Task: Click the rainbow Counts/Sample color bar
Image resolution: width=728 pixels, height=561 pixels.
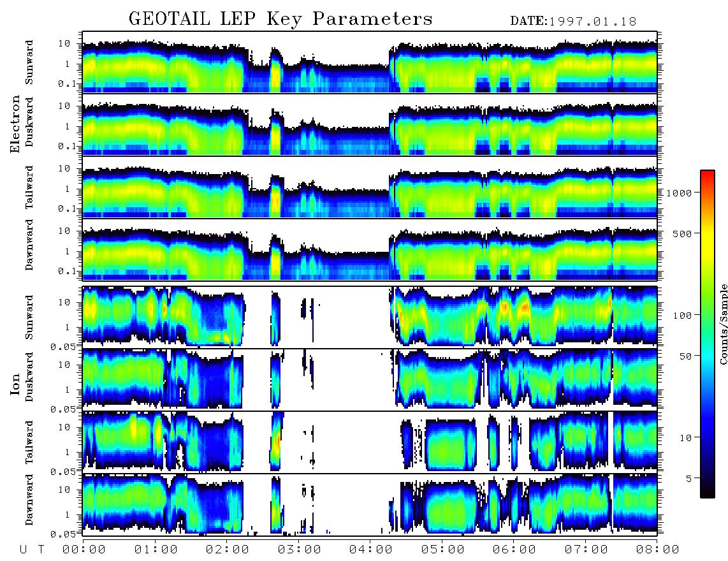Action: [x=707, y=334]
